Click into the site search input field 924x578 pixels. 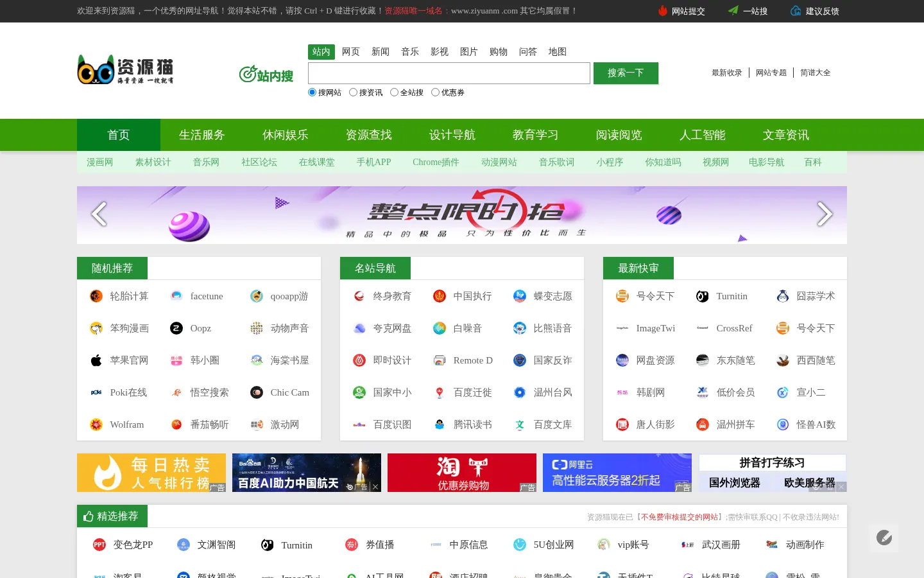(449, 73)
